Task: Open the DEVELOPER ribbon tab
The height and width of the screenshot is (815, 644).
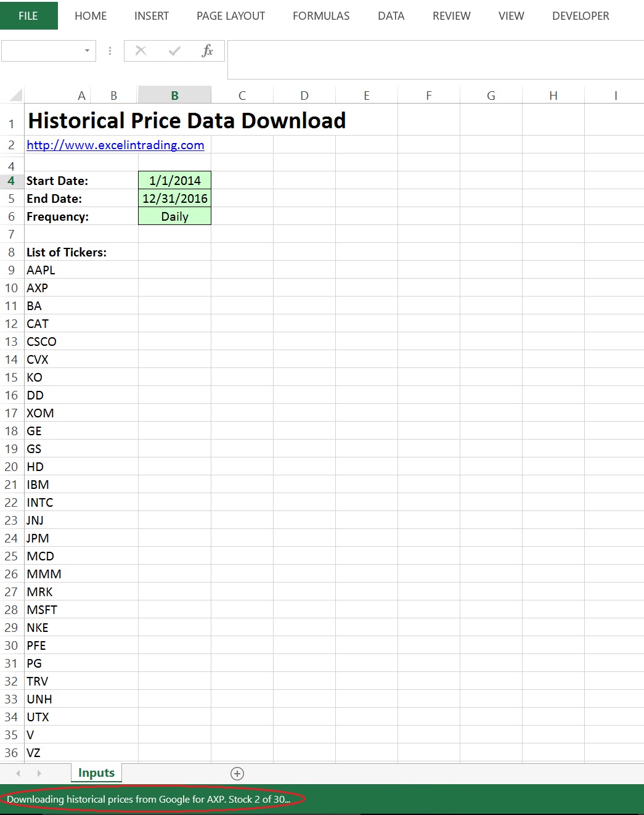Action: coord(581,16)
